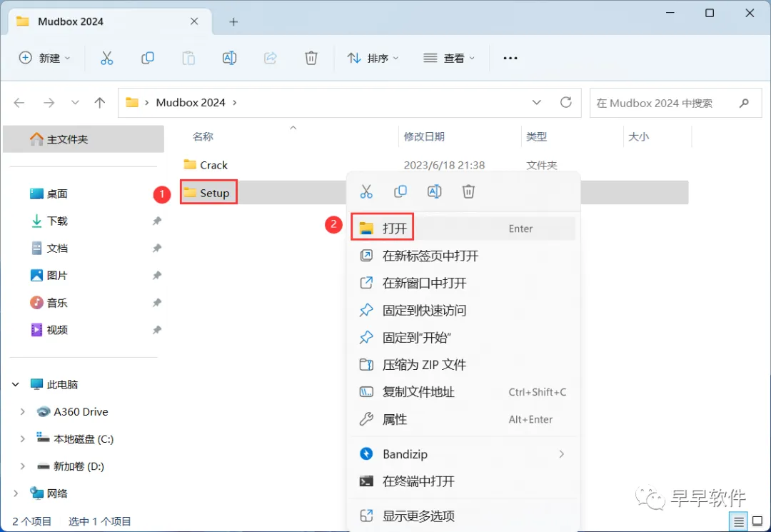Choose 在新窗口中打开
This screenshot has width=771, height=532.
pyautogui.click(x=463, y=283)
